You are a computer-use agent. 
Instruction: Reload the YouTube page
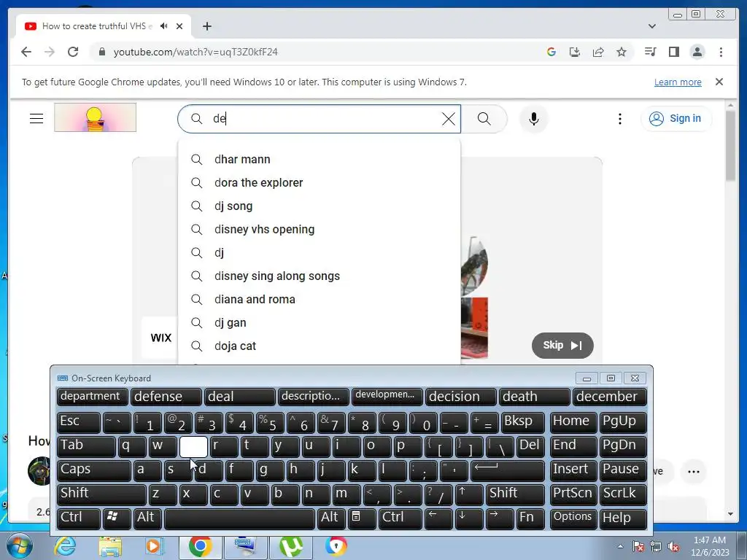(x=73, y=52)
